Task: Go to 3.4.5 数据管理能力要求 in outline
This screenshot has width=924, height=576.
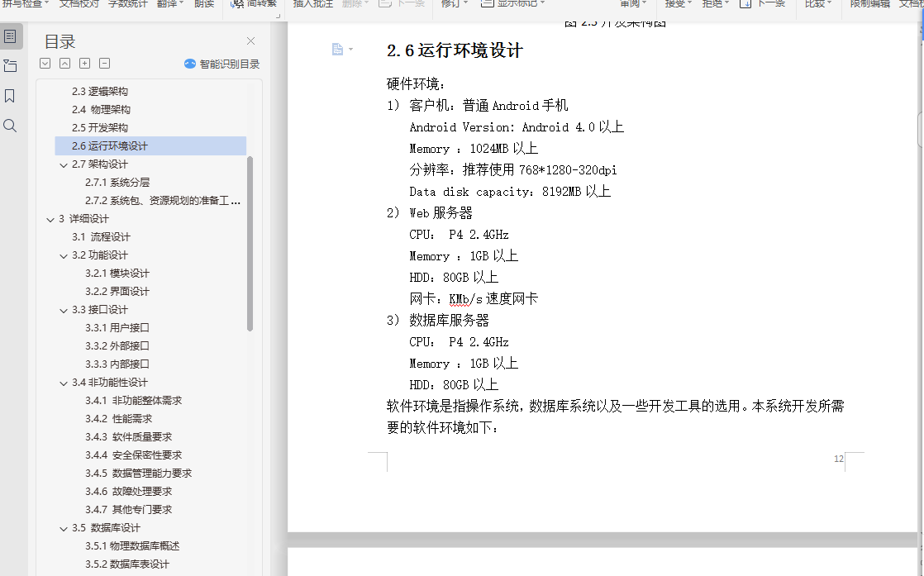Action: pos(139,474)
